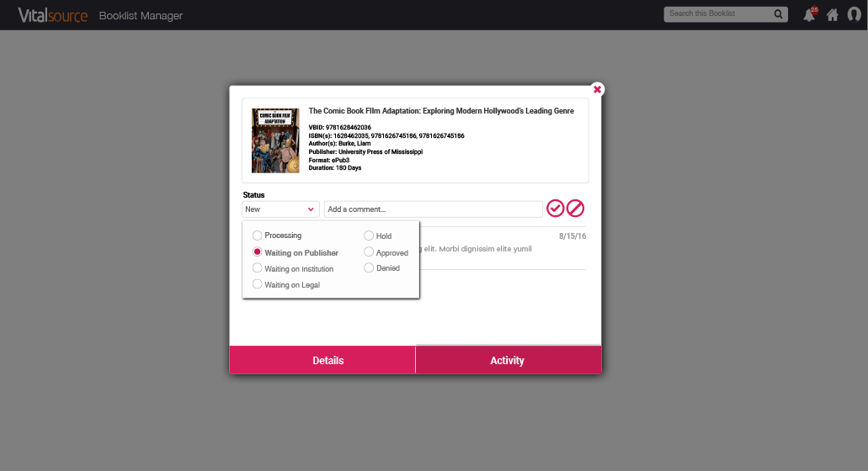
Task: Click the comic book cover thumbnail
Action: coord(275,140)
